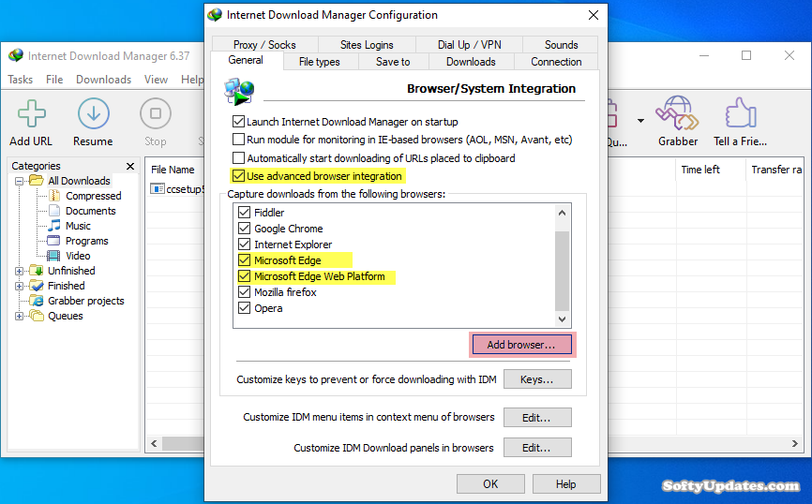Toggle the Microsoft Edge checkbox
This screenshot has height=504, width=812.
click(244, 260)
